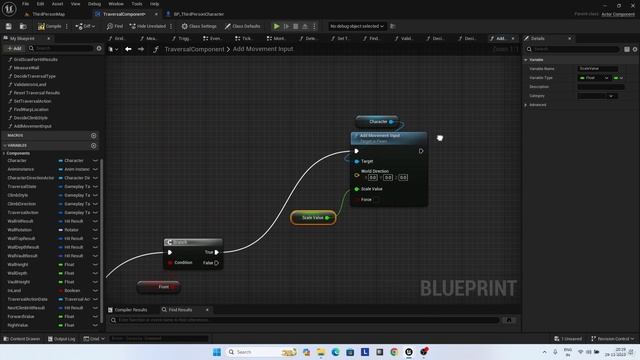The height and width of the screenshot is (360, 640).
Task: Change type of InLand Boolean variable
Action: 69,291
